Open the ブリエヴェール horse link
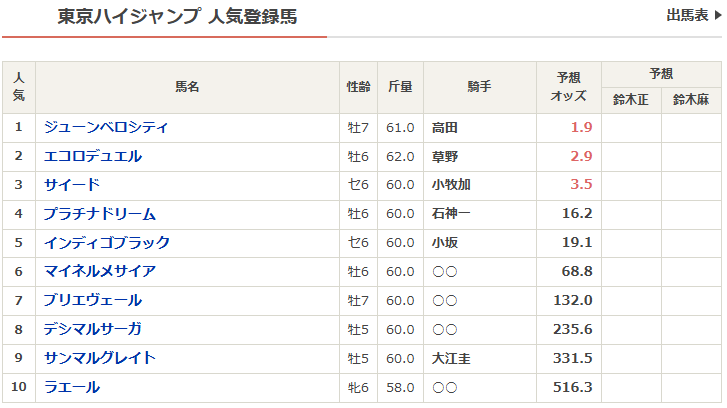The height and width of the screenshot is (408, 727). coord(93,300)
